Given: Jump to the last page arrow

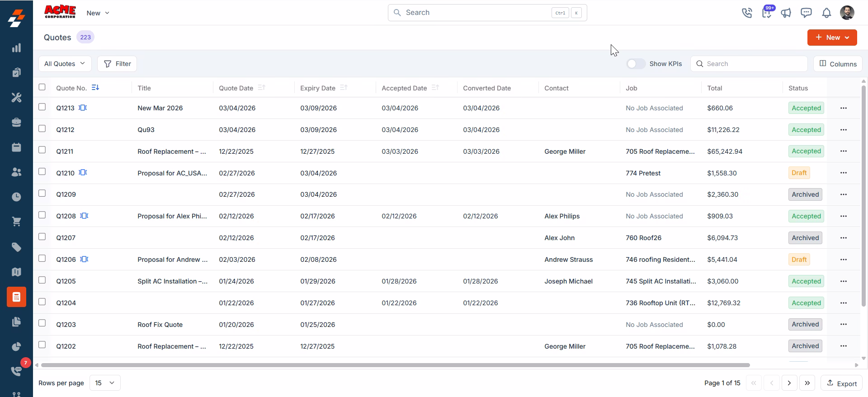Looking at the screenshot, I should tap(807, 383).
